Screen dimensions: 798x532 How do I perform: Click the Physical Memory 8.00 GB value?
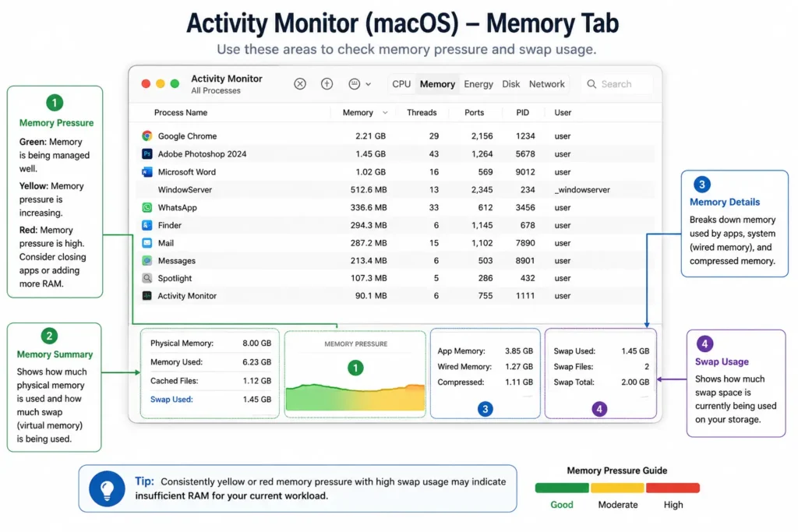point(257,344)
